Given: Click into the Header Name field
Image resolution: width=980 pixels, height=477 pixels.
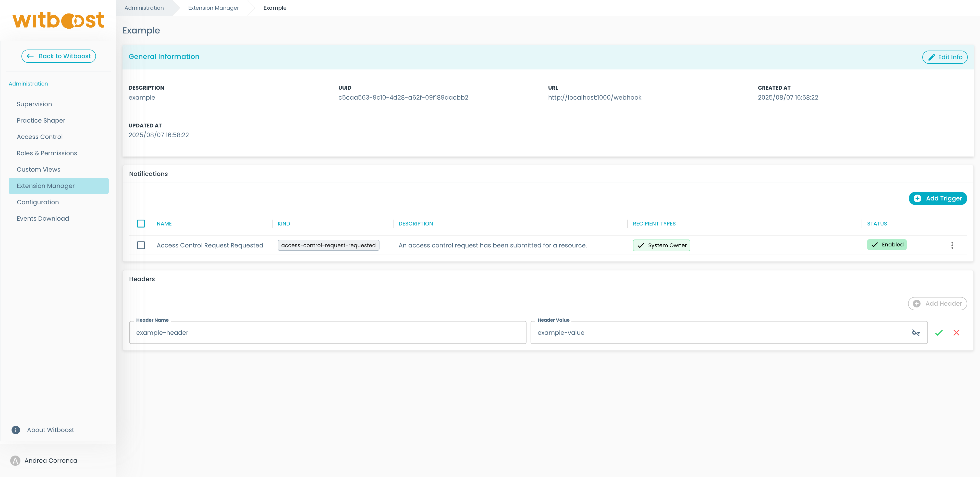Looking at the screenshot, I should tap(327, 333).
